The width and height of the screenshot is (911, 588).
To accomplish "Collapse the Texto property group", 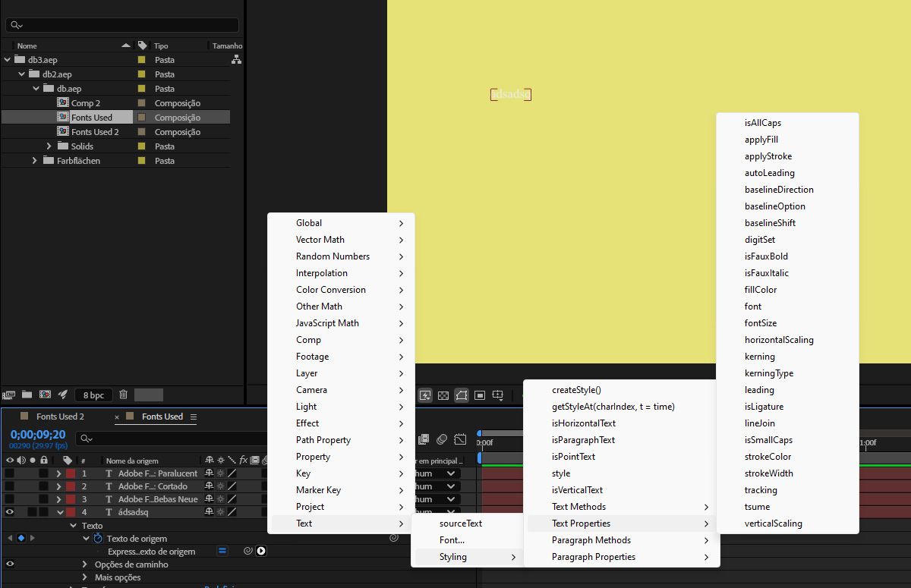I will click(74, 526).
